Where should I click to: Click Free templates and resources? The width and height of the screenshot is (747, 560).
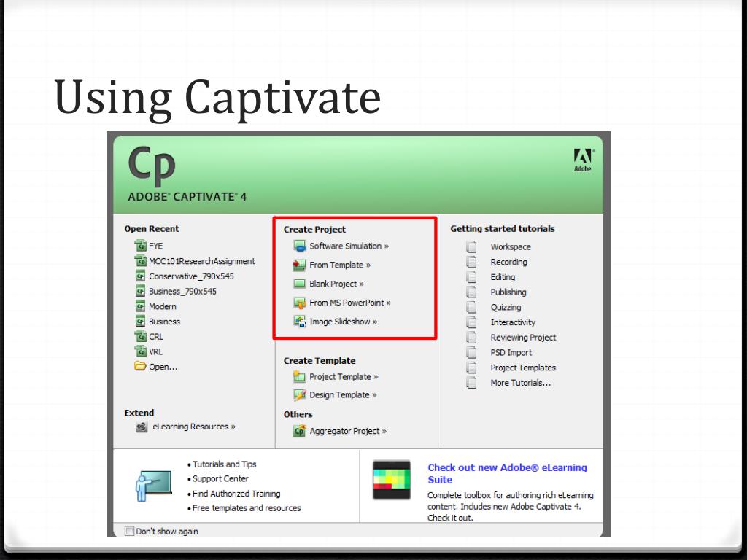[247, 508]
